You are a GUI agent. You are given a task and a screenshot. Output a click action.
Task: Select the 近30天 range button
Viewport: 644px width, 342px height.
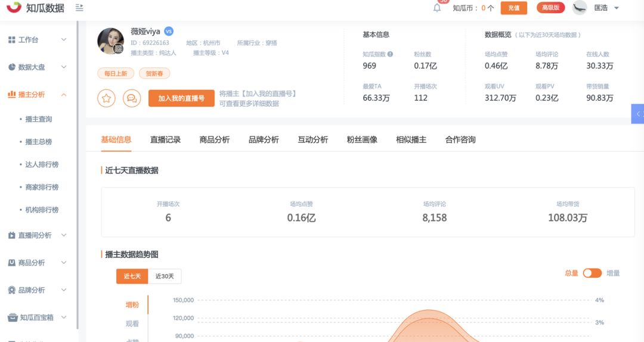coord(165,276)
